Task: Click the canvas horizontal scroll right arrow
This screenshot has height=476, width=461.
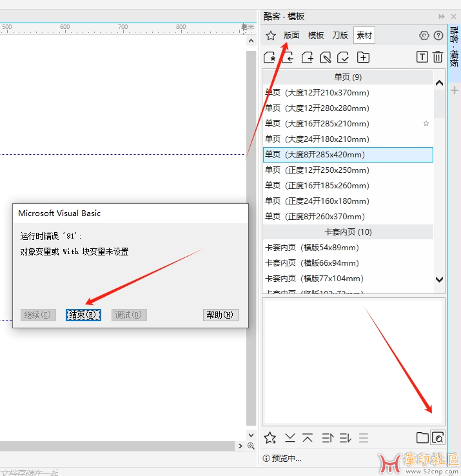Action: click(x=240, y=446)
